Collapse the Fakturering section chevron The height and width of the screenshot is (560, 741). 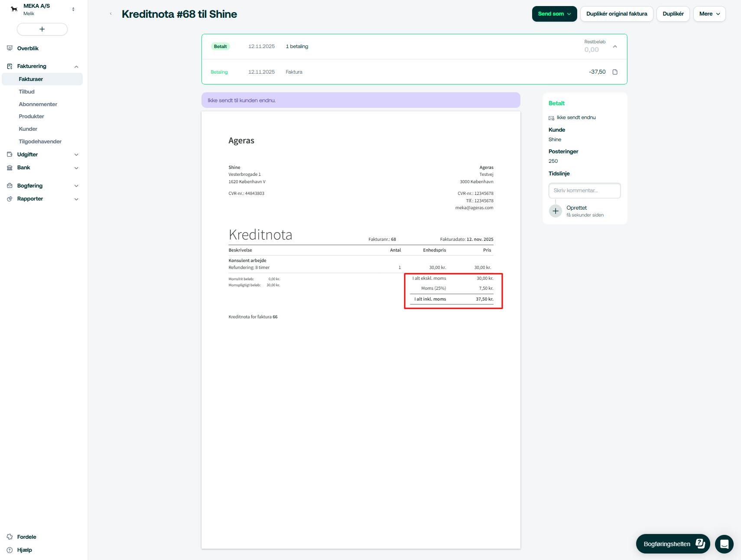pyautogui.click(x=76, y=67)
